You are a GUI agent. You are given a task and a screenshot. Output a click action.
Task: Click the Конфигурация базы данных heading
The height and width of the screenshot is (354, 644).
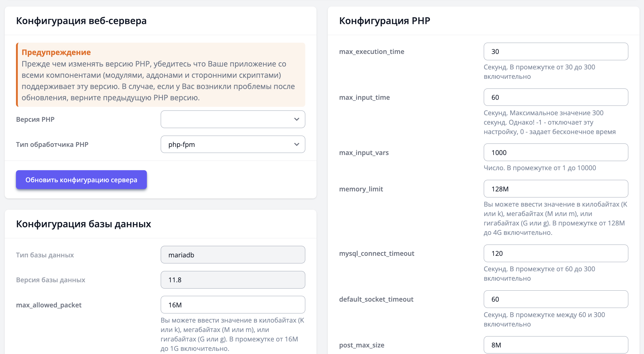(83, 224)
